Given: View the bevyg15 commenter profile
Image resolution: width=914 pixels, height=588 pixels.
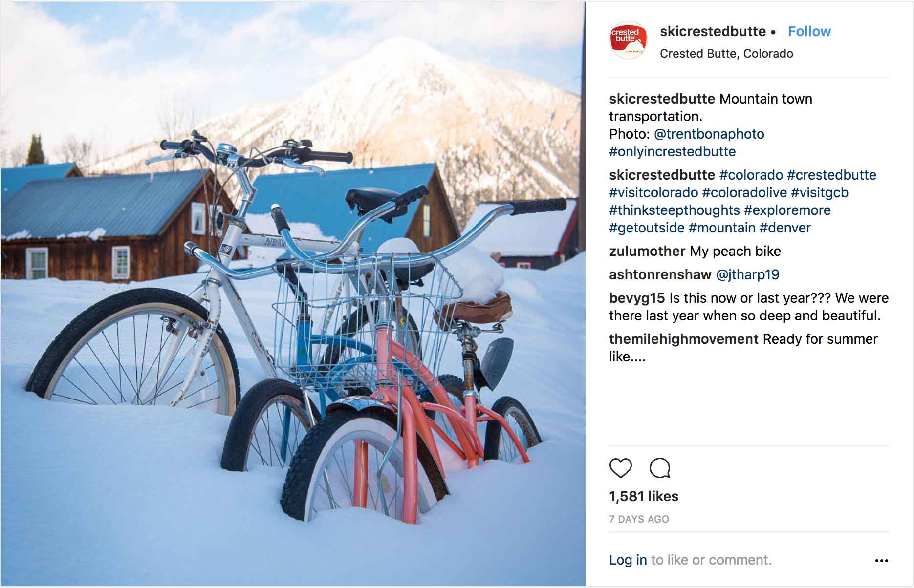Looking at the screenshot, I should point(637,298).
